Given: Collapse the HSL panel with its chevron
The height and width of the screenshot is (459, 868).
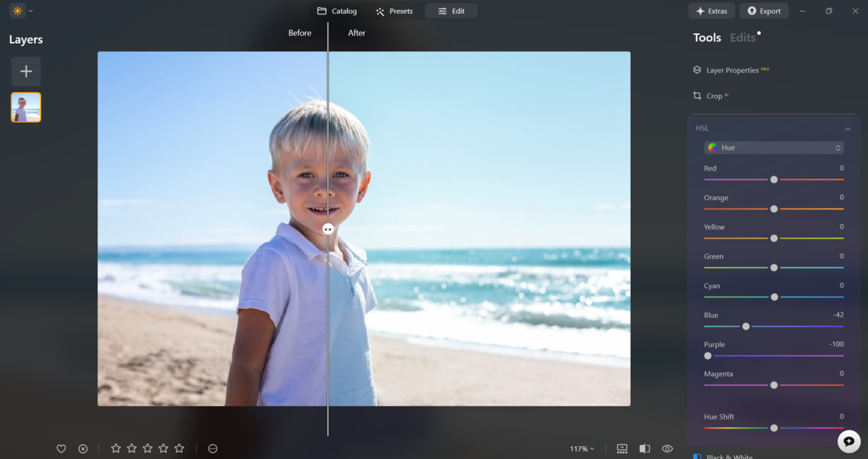Looking at the screenshot, I should 847,128.
